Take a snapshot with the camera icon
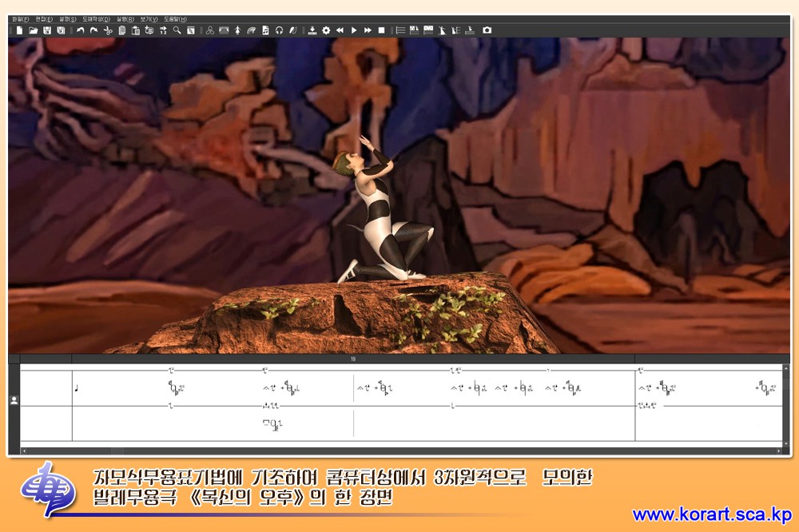 [487, 30]
